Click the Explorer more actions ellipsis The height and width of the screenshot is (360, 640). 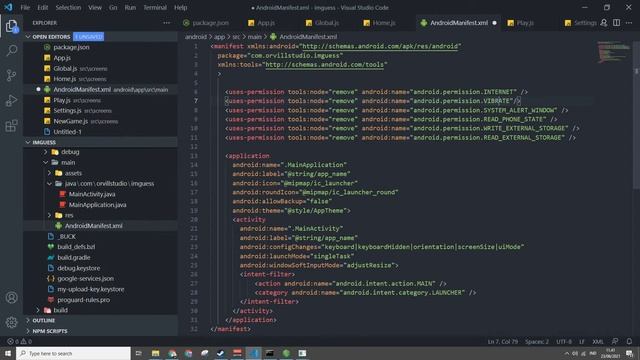coord(167,23)
